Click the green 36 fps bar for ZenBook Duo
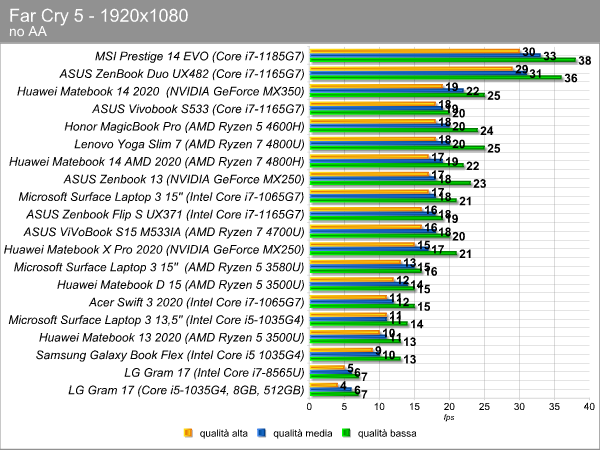The width and height of the screenshot is (600, 450). pos(436,77)
